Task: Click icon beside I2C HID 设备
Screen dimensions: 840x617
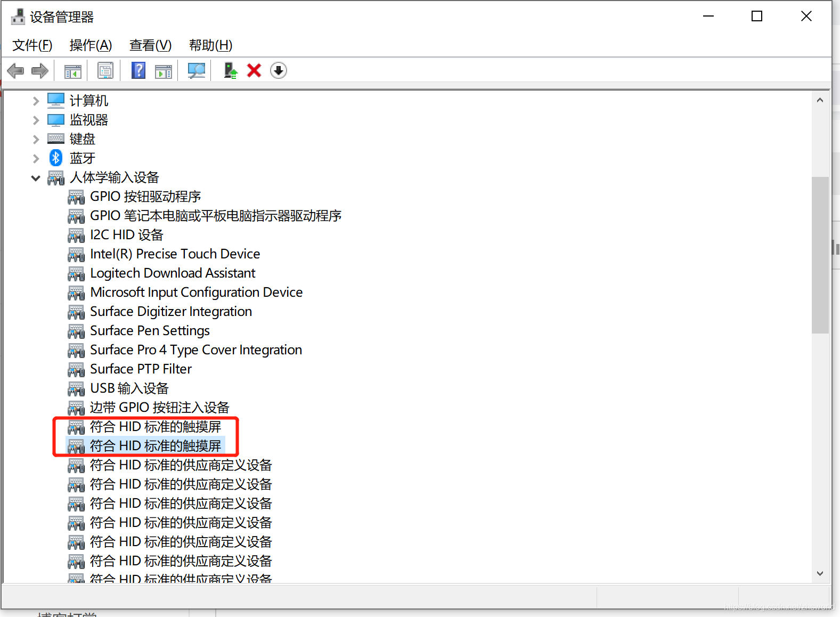Action: (x=76, y=236)
